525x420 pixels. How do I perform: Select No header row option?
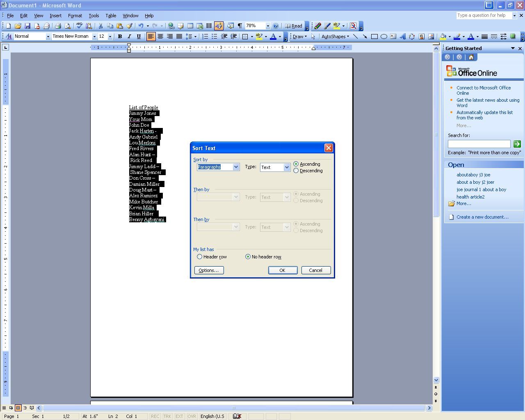click(x=248, y=256)
